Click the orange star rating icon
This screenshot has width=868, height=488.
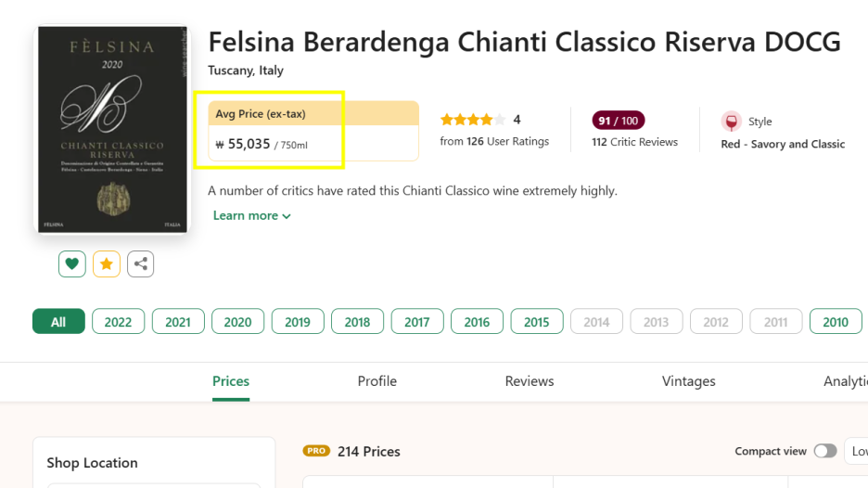[x=107, y=263]
